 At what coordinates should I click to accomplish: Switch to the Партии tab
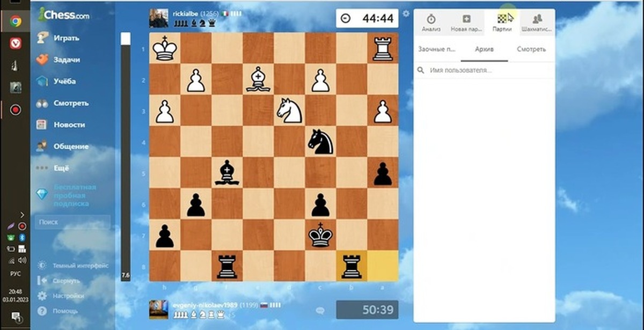[x=502, y=23]
